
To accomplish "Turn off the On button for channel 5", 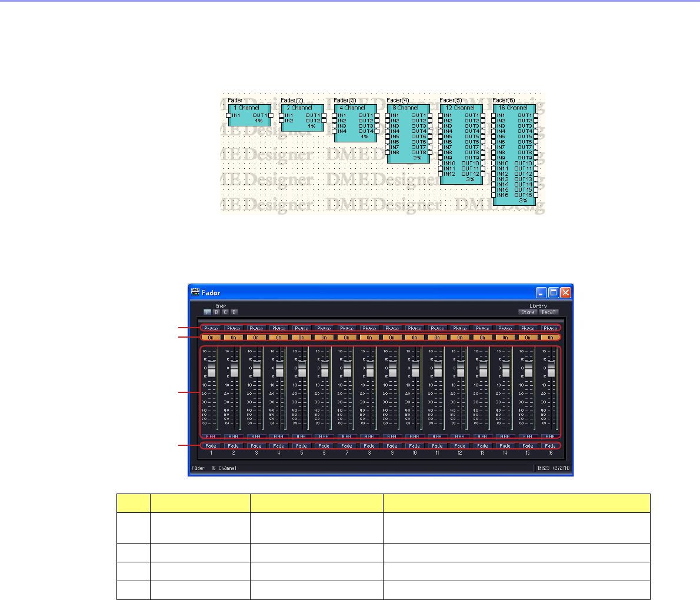I will 301,338.
